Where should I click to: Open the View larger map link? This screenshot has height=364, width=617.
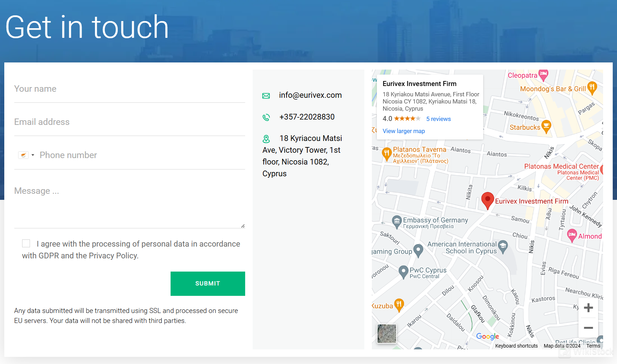[x=404, y=131]
